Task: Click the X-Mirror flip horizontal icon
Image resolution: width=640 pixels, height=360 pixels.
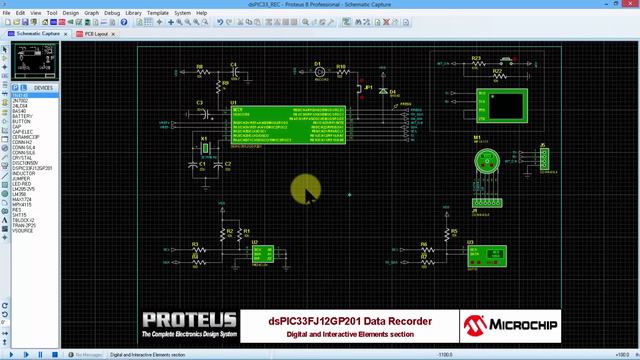Action: (4, 333)
